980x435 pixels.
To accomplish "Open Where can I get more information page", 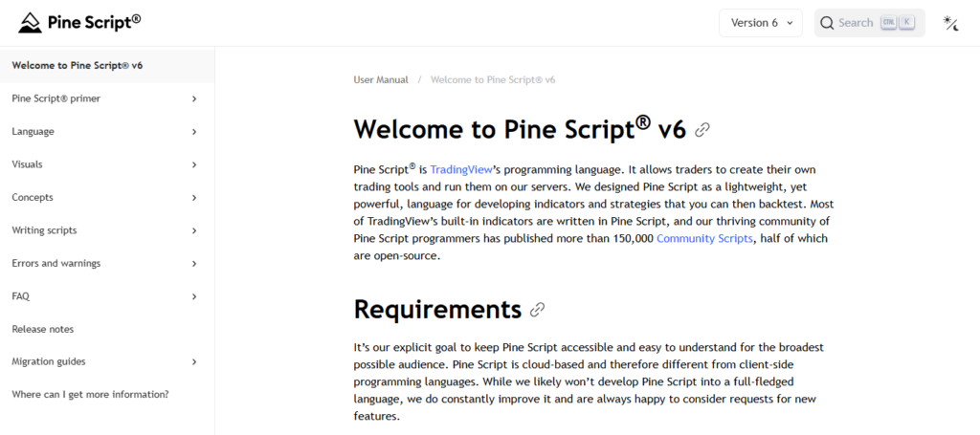I will pos(90,395).
